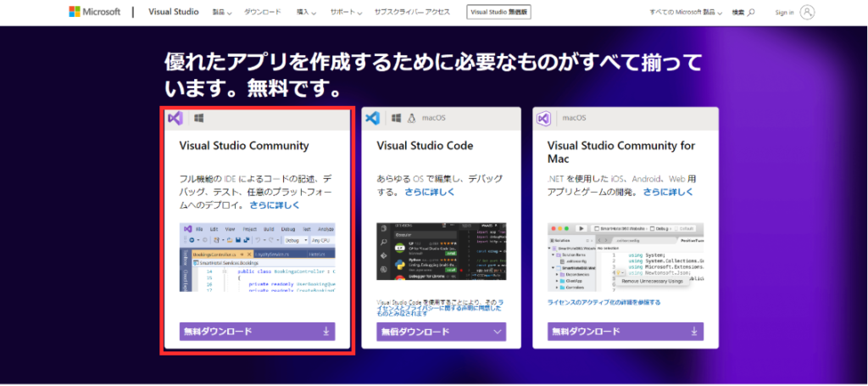Open the ダウンロード menu item
The image size is (868, 386).
click(263, 12)
